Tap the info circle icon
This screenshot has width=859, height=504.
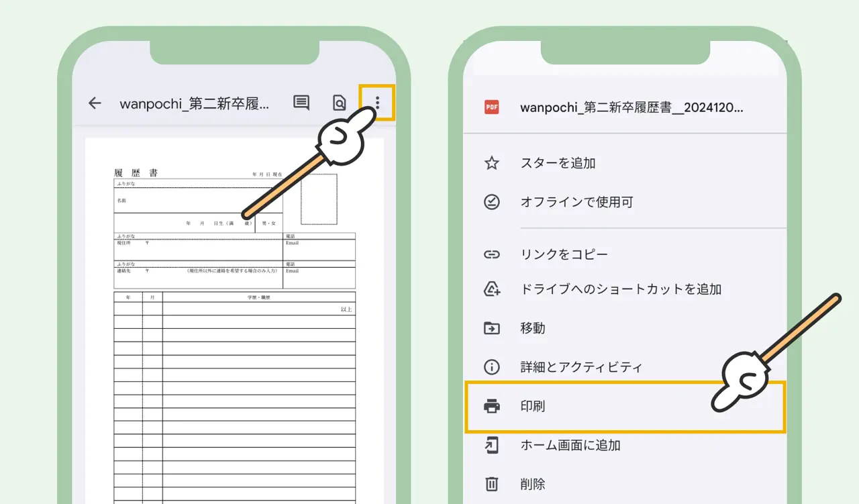pos(492,367)
